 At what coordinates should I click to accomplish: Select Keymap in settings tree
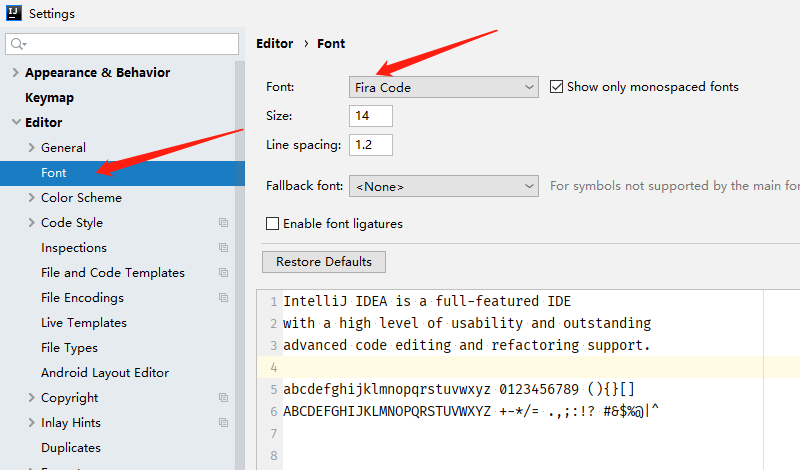[x=49, y=97]
